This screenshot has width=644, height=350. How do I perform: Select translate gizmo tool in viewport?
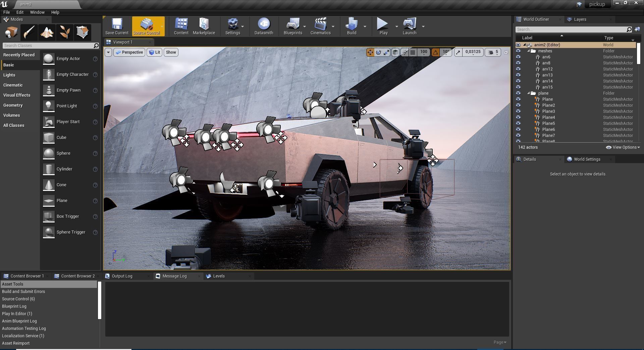pos(370,52)
